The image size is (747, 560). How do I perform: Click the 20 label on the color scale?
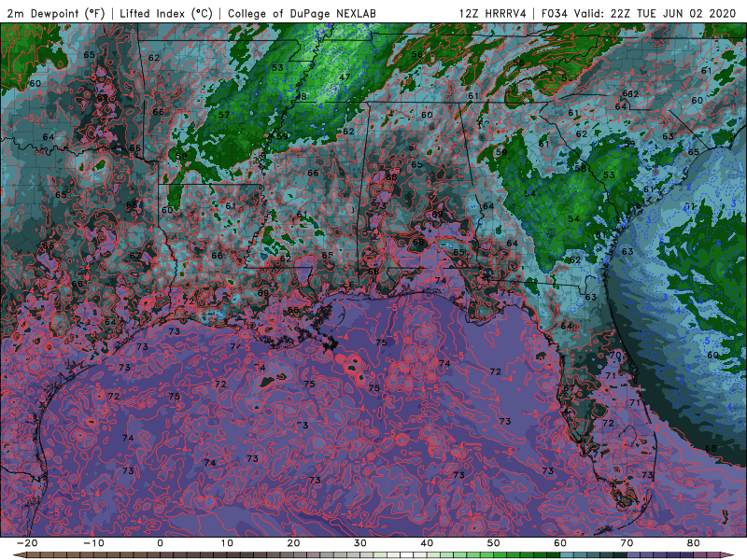coord(293,543)
